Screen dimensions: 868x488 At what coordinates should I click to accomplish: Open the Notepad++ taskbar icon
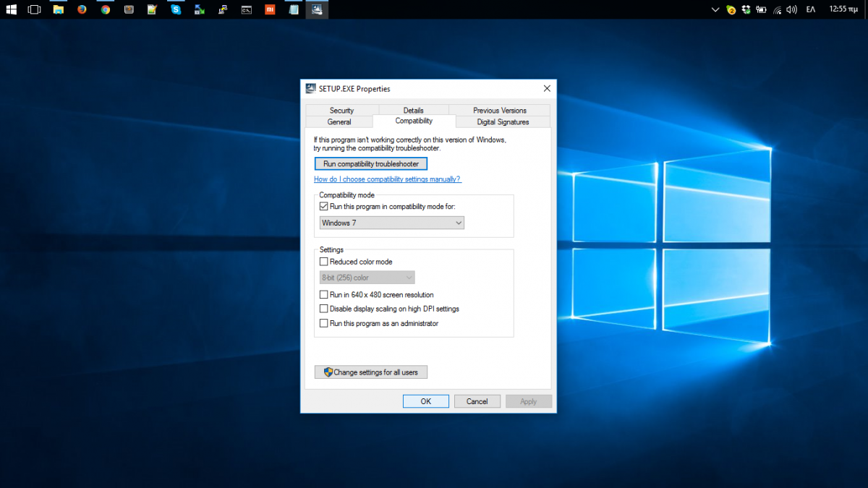point(153,10)
